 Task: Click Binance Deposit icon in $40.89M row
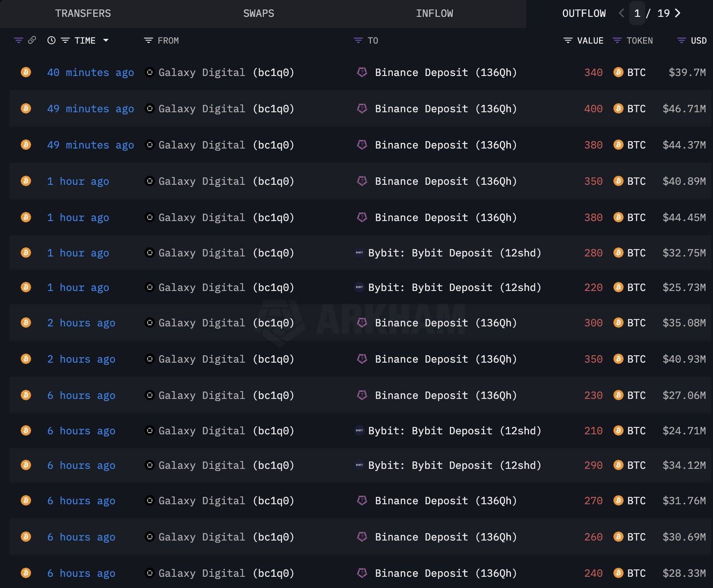362,181
